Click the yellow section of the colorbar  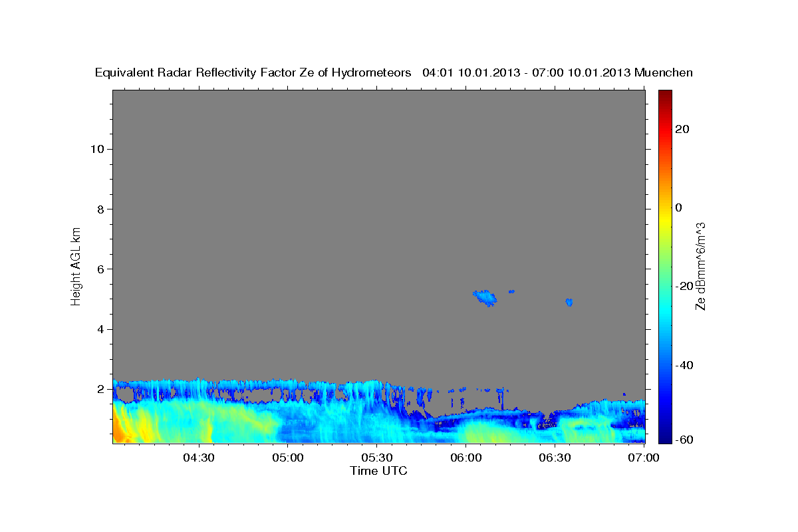click(x=664, y=219)
